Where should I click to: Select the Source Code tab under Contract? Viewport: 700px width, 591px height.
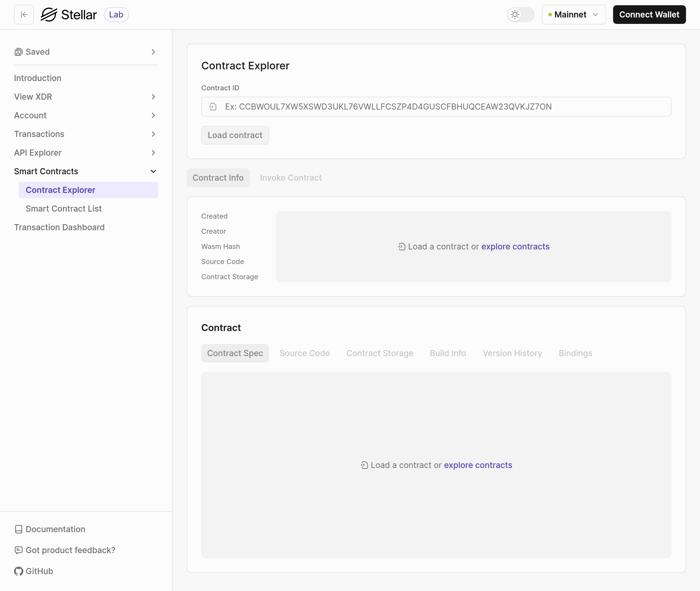click(x=305, y=353)
